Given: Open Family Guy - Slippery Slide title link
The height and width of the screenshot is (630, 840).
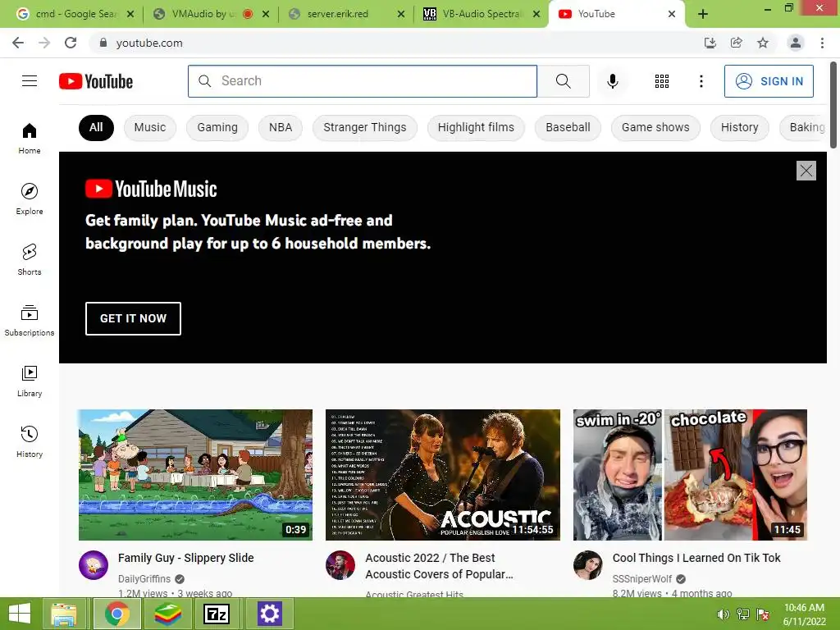Looking at the screenshot, I should [x=186, y=558].
